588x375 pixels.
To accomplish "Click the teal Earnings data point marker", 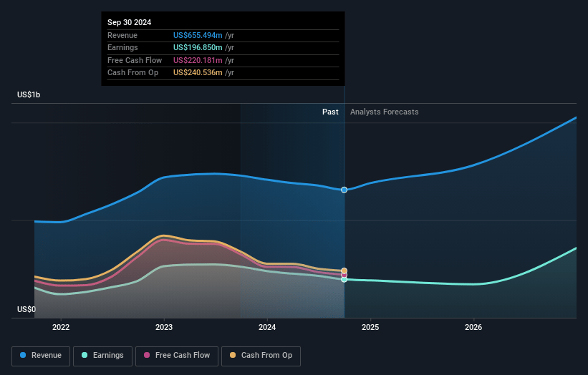I will click(x=344, y=280).
